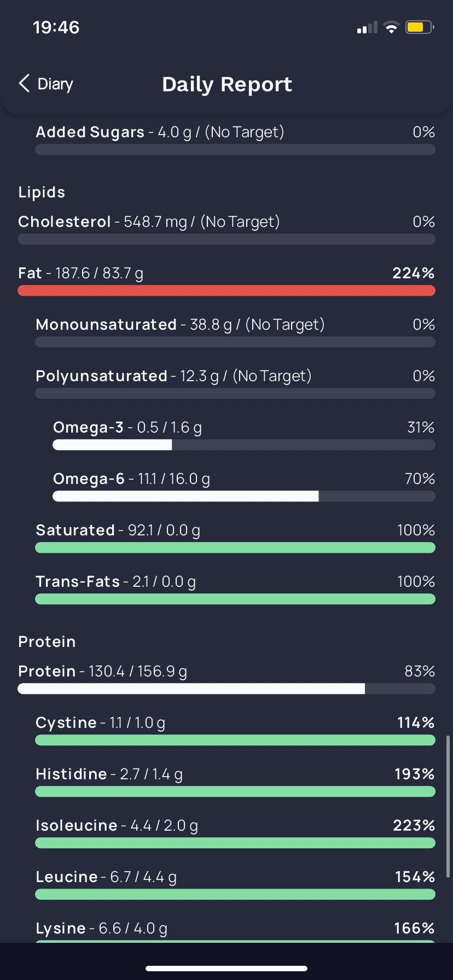Select the Monounsaturated fat row
453x980 pixels.
(180, 325)
